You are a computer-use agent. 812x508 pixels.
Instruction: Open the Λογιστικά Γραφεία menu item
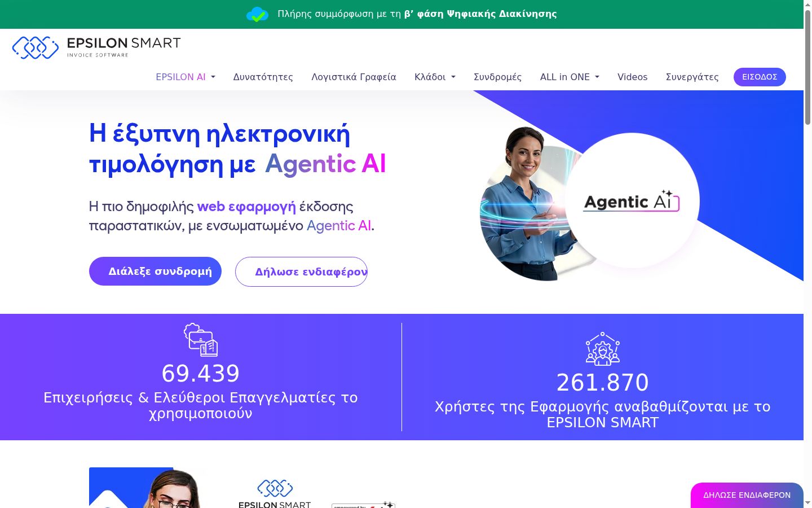coord(354,77)
